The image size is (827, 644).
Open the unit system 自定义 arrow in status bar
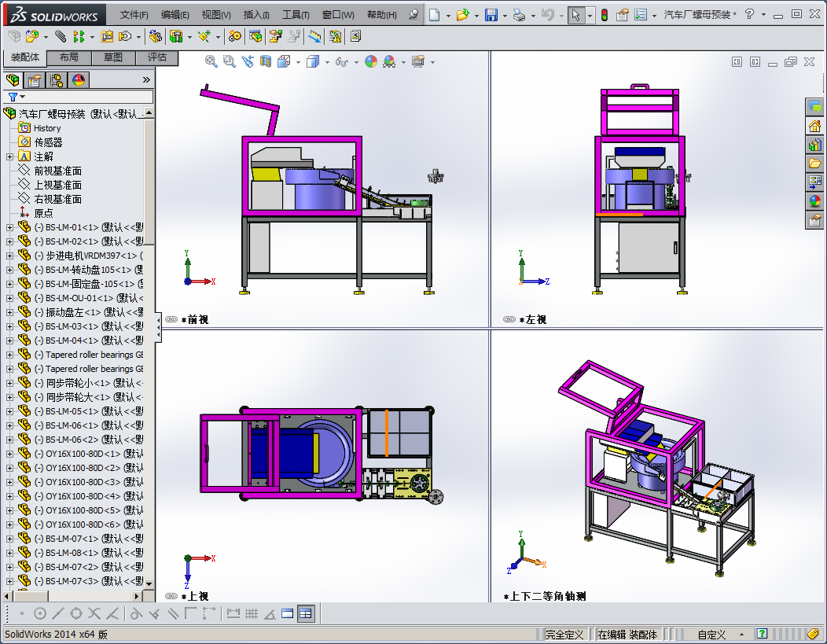[x=741, y=635]
